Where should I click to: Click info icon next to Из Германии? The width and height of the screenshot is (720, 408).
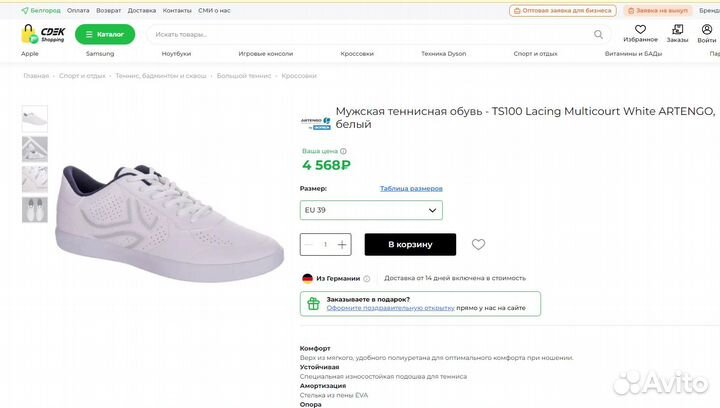click(x=367, y=279)
